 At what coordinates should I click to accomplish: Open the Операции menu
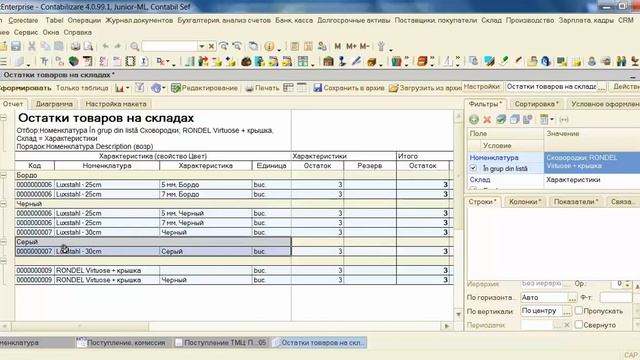pos(84,20)
